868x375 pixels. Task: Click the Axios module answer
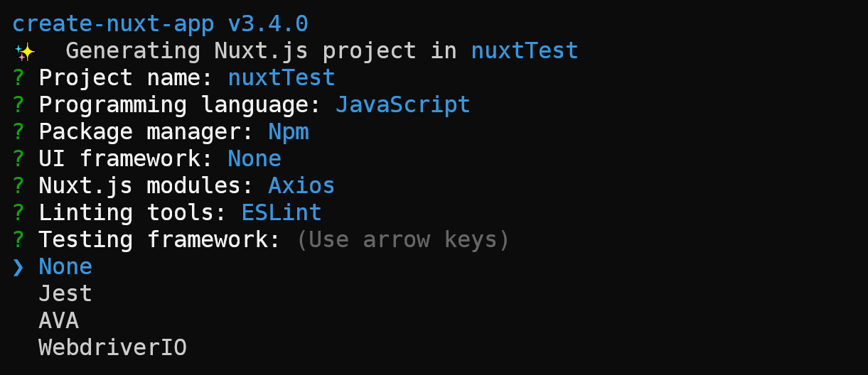(x=301, y=185)
